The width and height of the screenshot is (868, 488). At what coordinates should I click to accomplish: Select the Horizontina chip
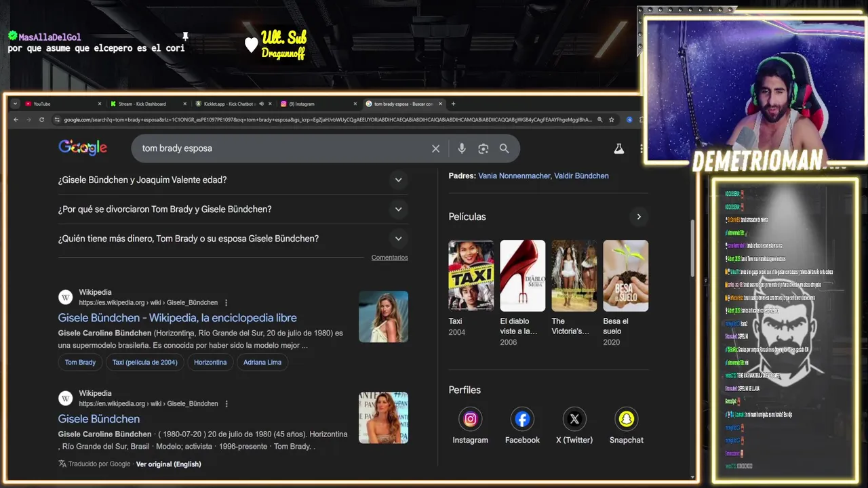(x=210, y=363)
